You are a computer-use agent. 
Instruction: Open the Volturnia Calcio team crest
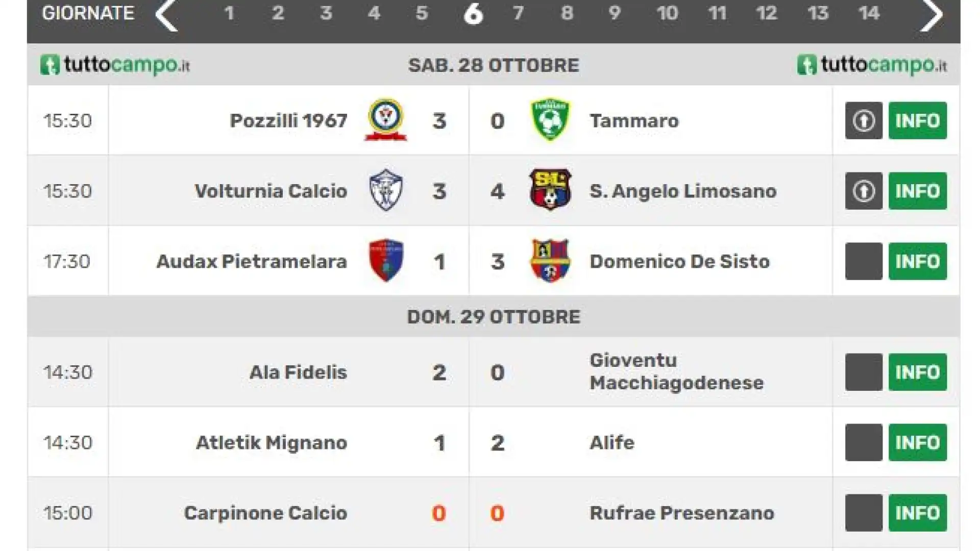pos(386,190)
